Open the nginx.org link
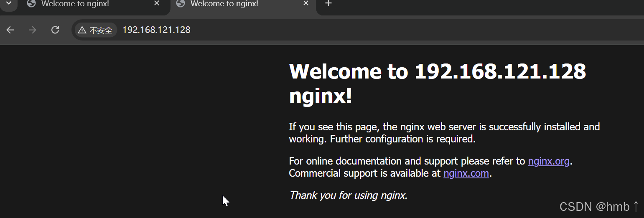This screenshot has width=644, height=218. [549, 161]
